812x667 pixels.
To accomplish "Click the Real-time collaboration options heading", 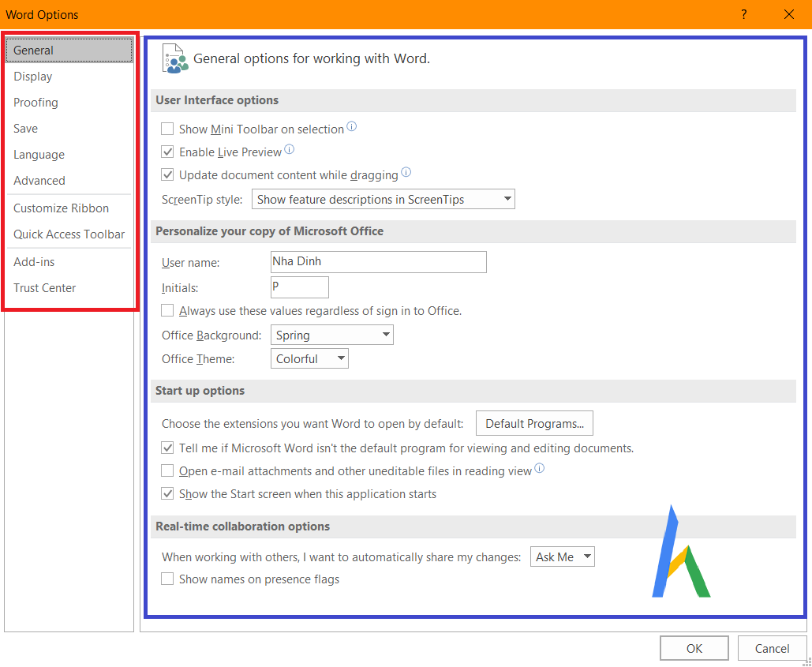I will [242, 526].
